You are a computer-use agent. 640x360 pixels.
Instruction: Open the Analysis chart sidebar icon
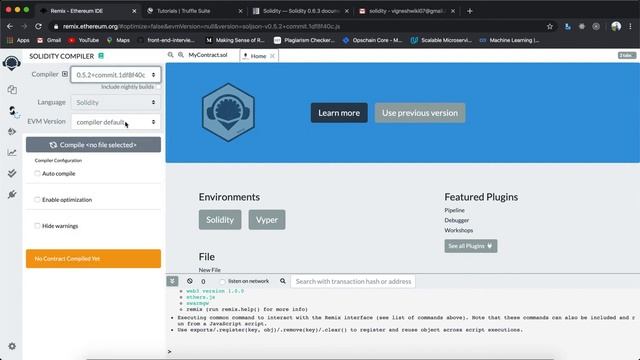pyautogui.click(x=12, y=153)
